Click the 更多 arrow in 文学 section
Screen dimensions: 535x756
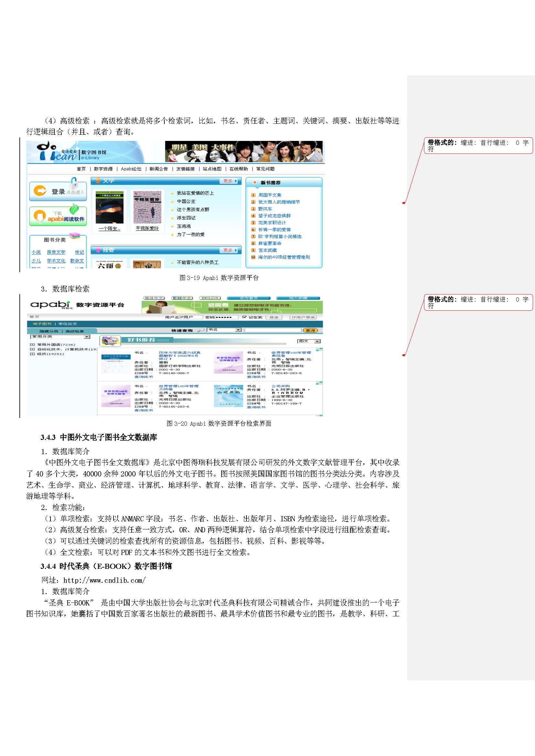[230, 181]
